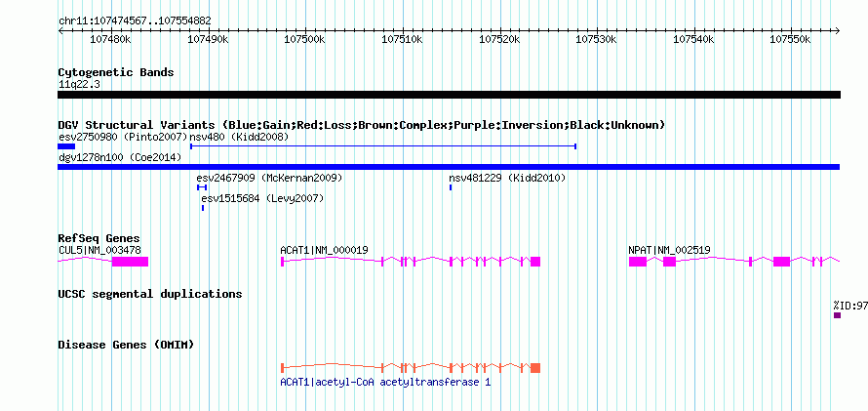Click the purple segmental duplication block
The height and width of the screenshot is (411, 868).
pyautogui.click(x=837, y=315)
